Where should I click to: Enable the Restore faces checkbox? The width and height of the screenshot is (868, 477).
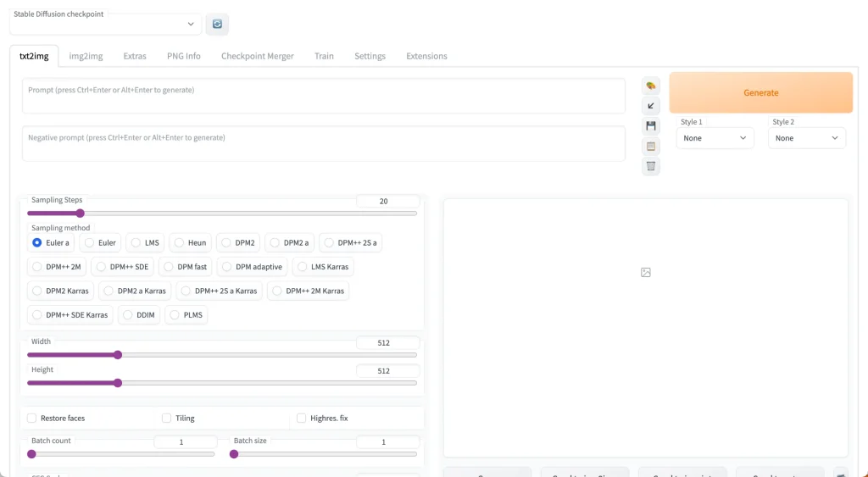[x=32, y=418]
